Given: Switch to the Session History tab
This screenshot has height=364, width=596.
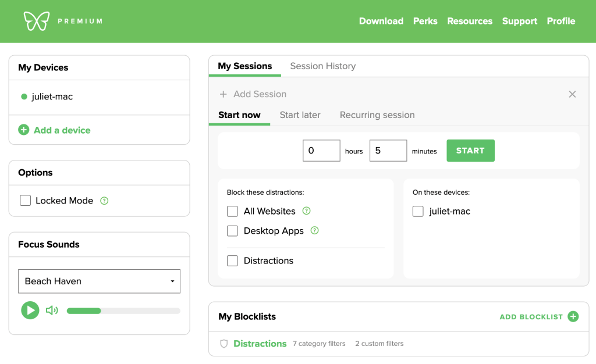Looking at the screenshot, I should 322,66.
